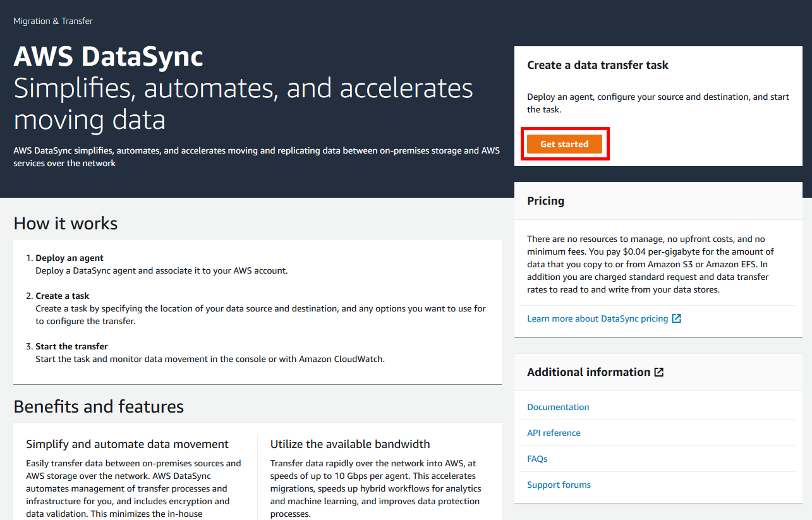Open the API reference link
Viewport: 812px width, 520px height.
pos(554,433)
